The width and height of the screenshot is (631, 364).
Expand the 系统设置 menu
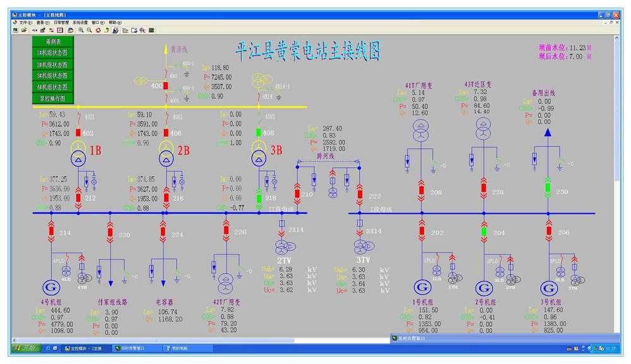pyautogui.click(x=81, y=22)
